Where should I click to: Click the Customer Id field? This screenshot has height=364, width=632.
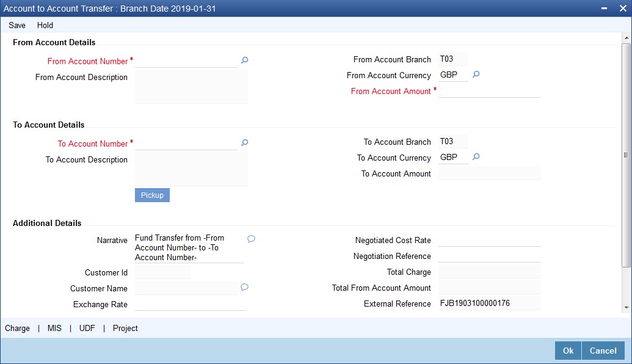click(x=162, y=272)
